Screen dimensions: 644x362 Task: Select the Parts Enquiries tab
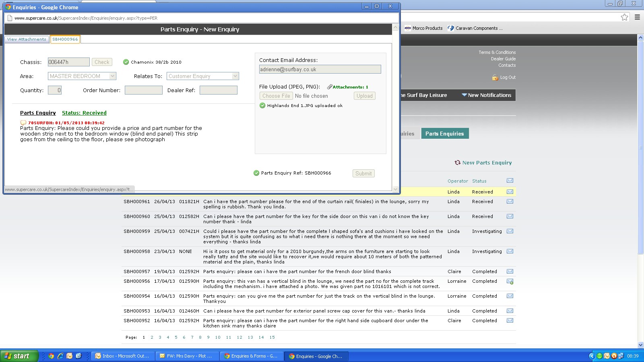point(444,134)
